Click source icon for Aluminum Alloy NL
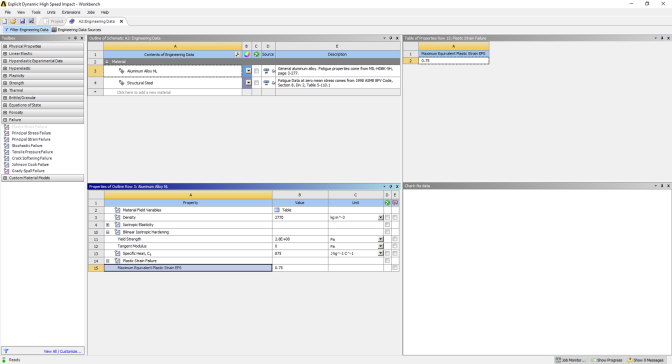The image size is (672, 364). click(267, 71)
